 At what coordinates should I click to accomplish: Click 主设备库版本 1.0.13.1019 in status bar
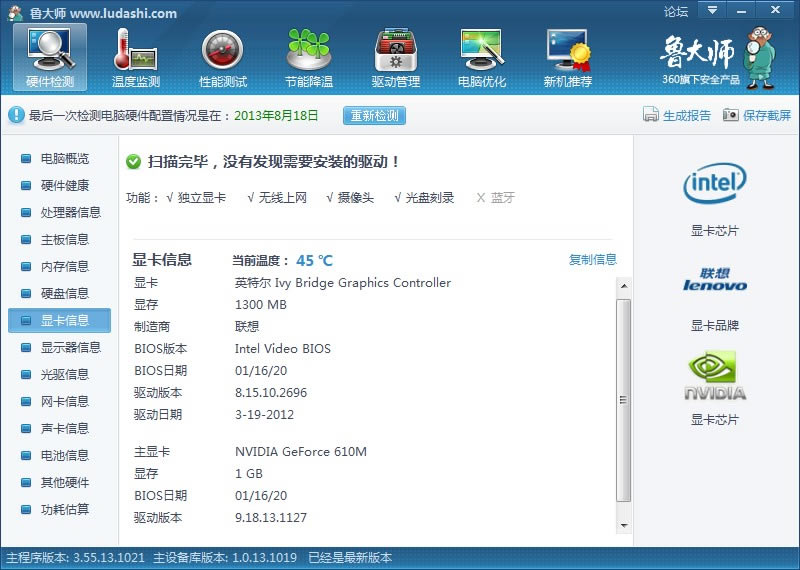[x=225, y=557]
